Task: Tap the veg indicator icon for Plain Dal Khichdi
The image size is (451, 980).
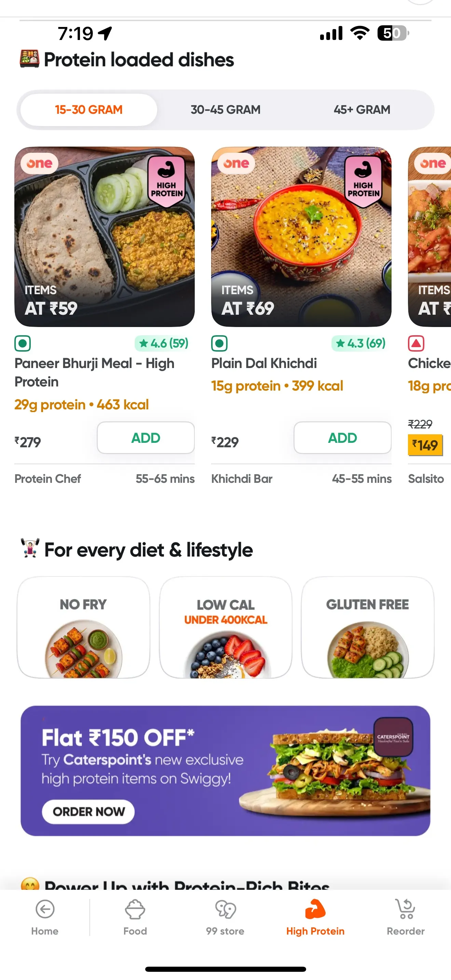Action: coord(219,343)
